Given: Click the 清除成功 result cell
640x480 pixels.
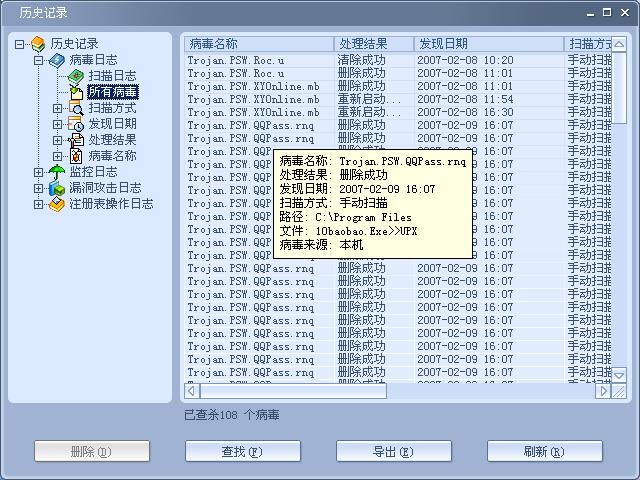Looking at the screenshot, I should [362, 60].
